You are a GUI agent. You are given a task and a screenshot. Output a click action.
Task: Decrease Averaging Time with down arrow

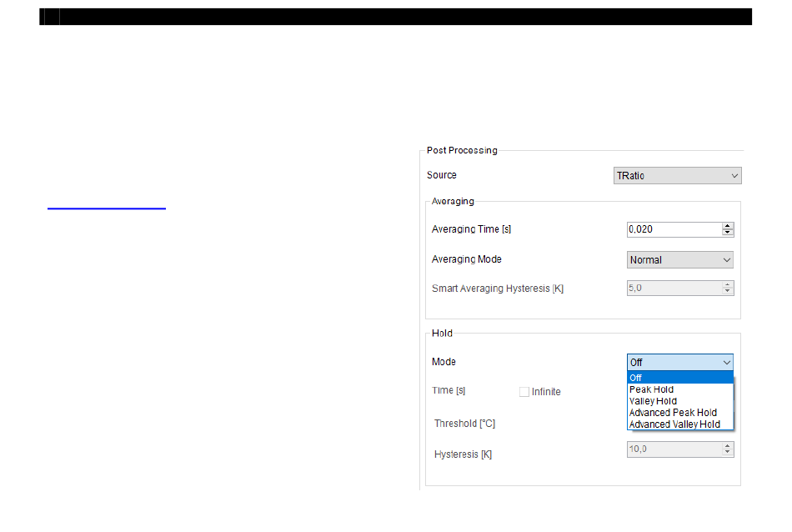pyautogui.click(x=727, y=233)
